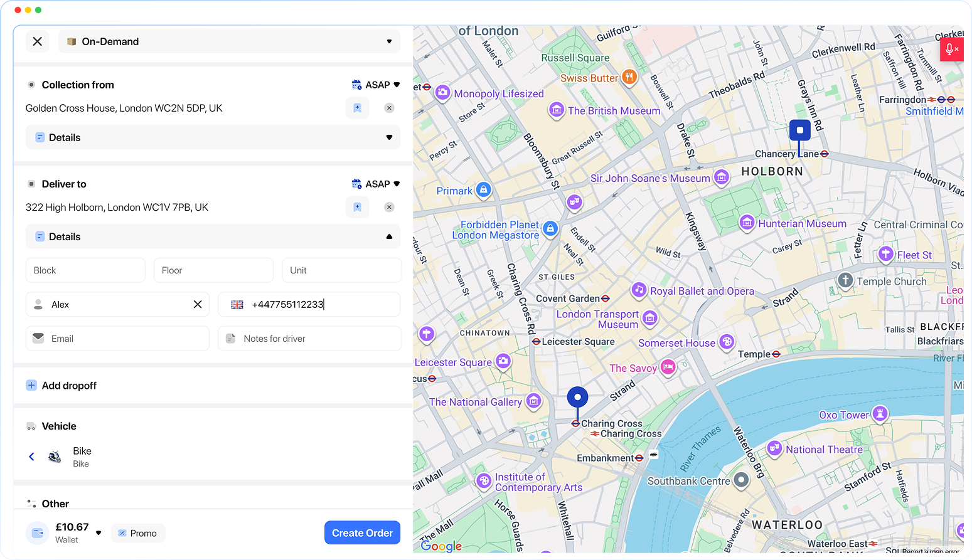This screenshot has height=560, width=972.
Task: Open the Wallet payment method dropdown
Action: point(99,532)
